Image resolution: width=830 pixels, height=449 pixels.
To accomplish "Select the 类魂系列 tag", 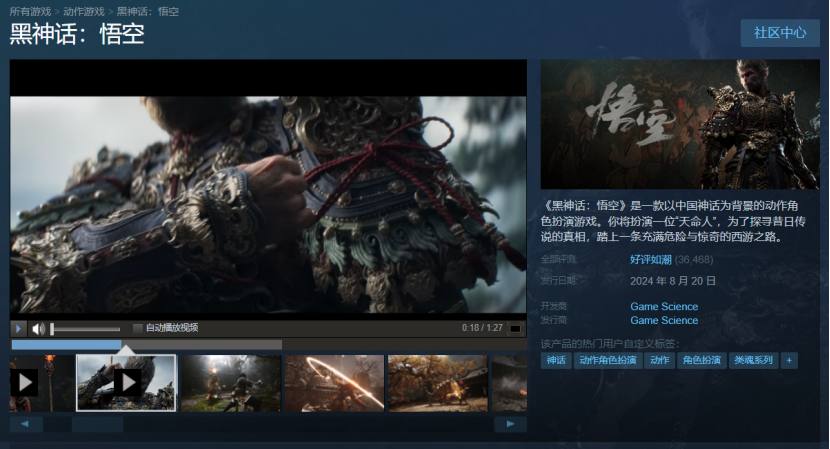I will coord(754,360).
